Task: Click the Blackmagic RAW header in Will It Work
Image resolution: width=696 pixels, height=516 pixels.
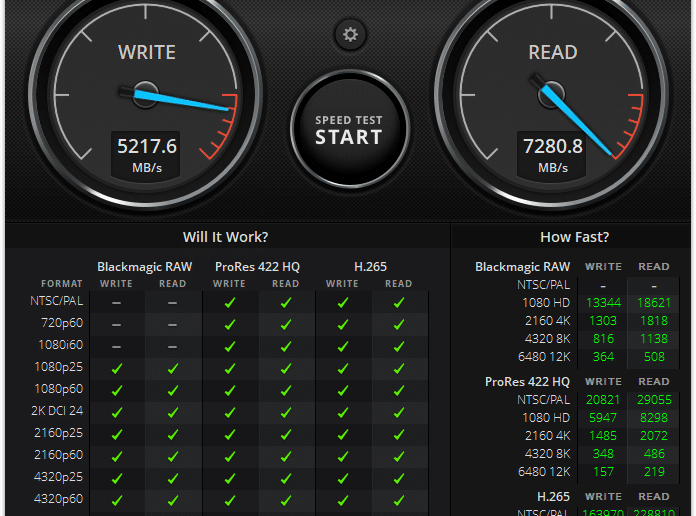Action: point(145,266)
